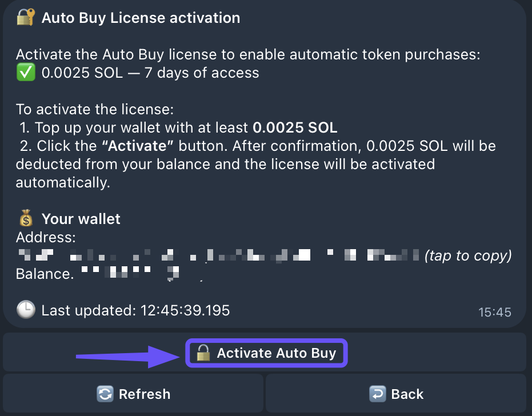This screenshot has height=416, width=532.
Task: Click the circular arrows icon on Refresh
Action: pyautogui.click(x=105, y=394)
